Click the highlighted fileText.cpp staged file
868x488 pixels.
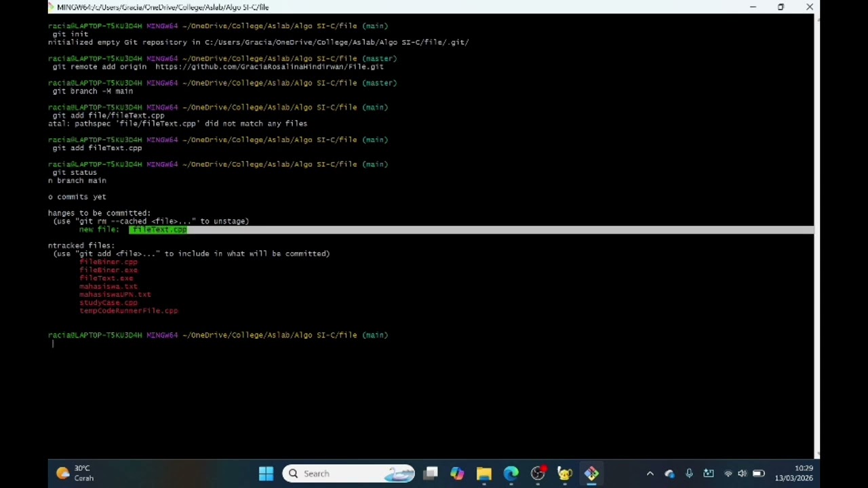[158, 230]
